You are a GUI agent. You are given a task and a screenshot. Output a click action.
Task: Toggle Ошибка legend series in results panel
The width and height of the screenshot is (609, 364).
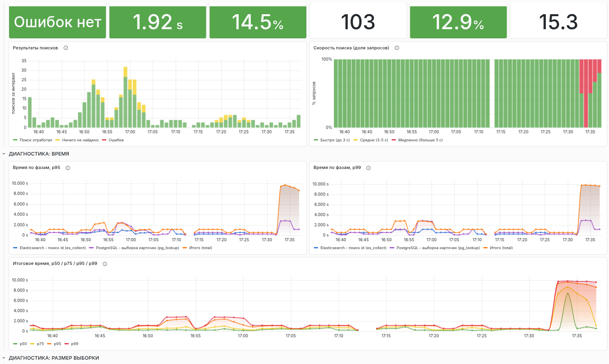pyautogui.click(x=116, y=140)
